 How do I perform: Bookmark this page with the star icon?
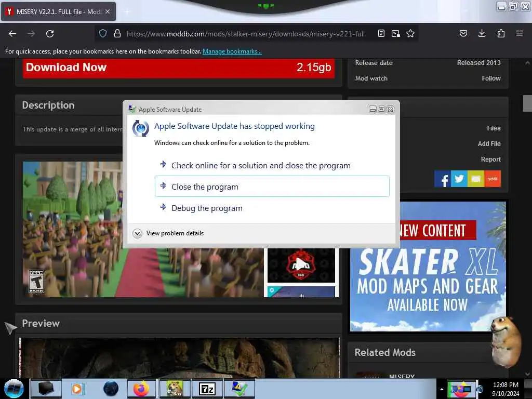tap(410, 33)
